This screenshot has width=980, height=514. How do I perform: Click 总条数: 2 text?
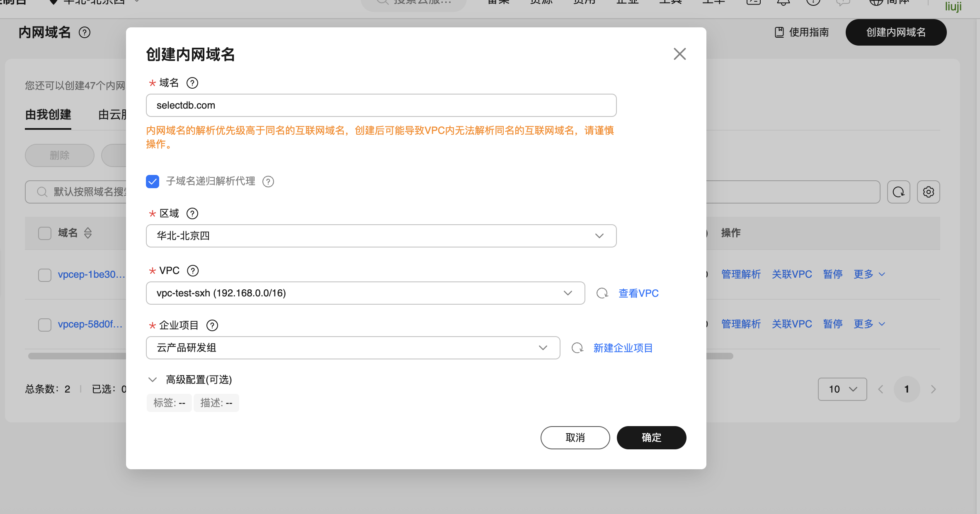coord(48,389)
